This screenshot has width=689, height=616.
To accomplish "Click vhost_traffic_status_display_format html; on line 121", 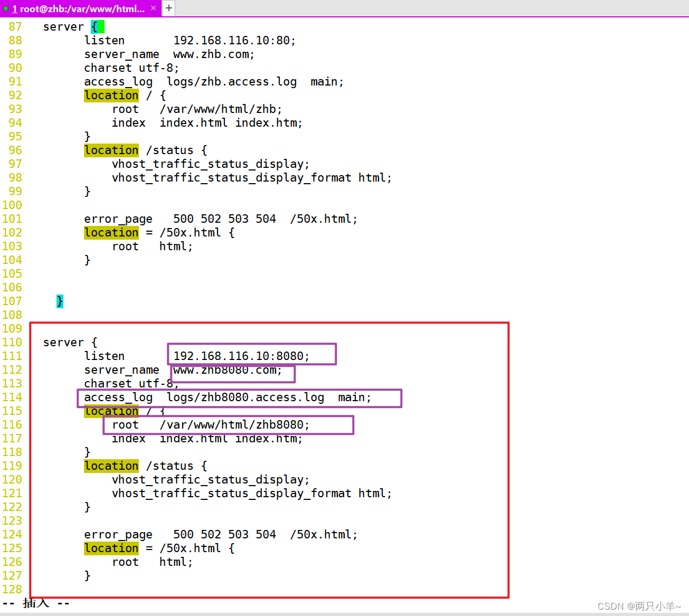I will (x=252, y=494).
